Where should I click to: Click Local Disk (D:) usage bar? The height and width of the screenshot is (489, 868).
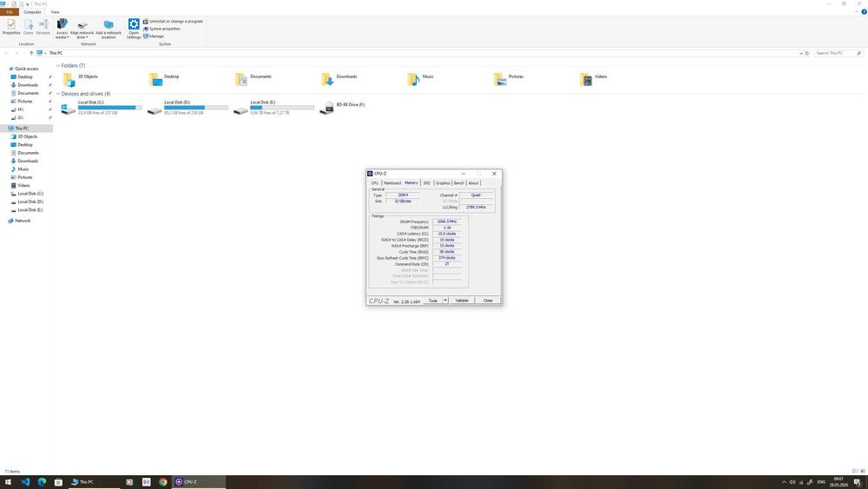click(196, 108)
